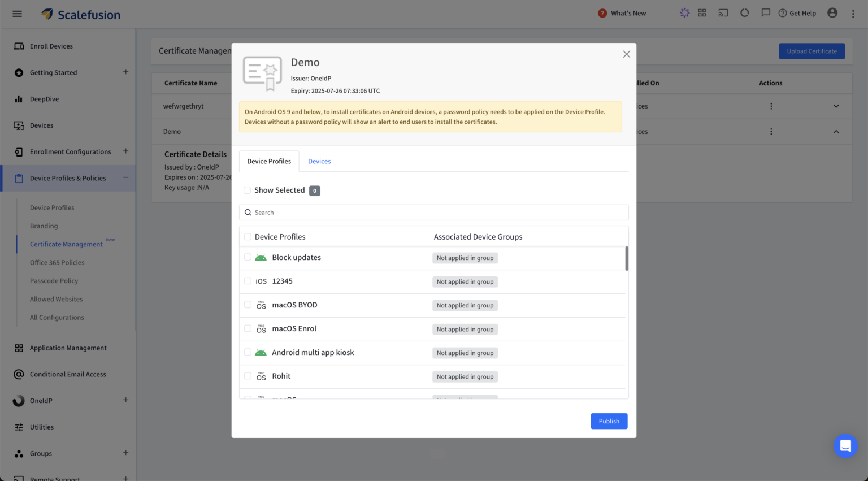Click the profile list vertical scrollbar
The height and width of the screenshot is (481, 868).
click(626, 258)
